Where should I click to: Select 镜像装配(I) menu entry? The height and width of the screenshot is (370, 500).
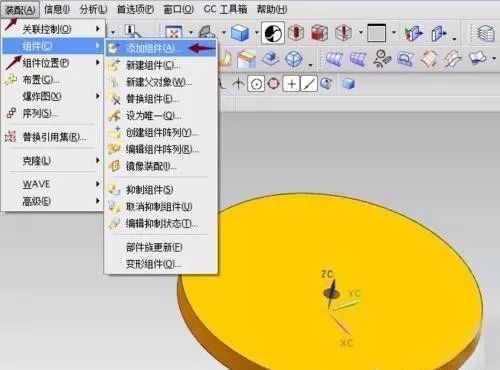click(161, 166)
